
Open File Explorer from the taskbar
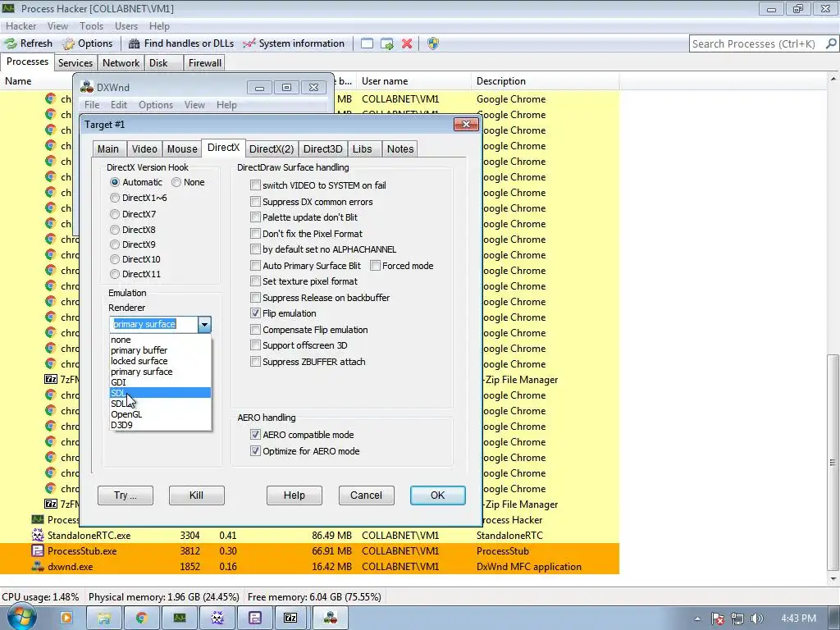[x=104, y=618]
